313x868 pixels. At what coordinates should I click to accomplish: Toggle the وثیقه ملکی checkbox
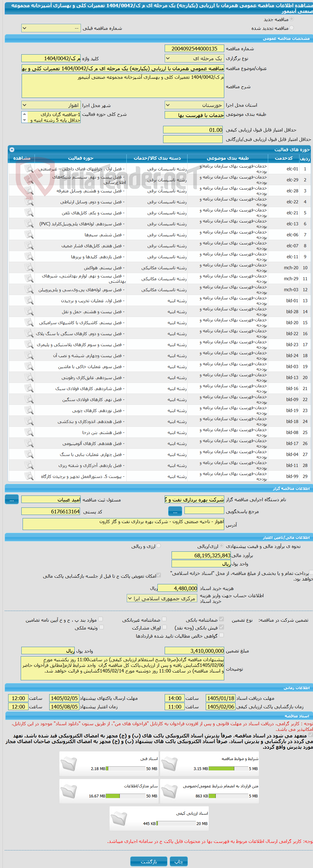[101, 627]
